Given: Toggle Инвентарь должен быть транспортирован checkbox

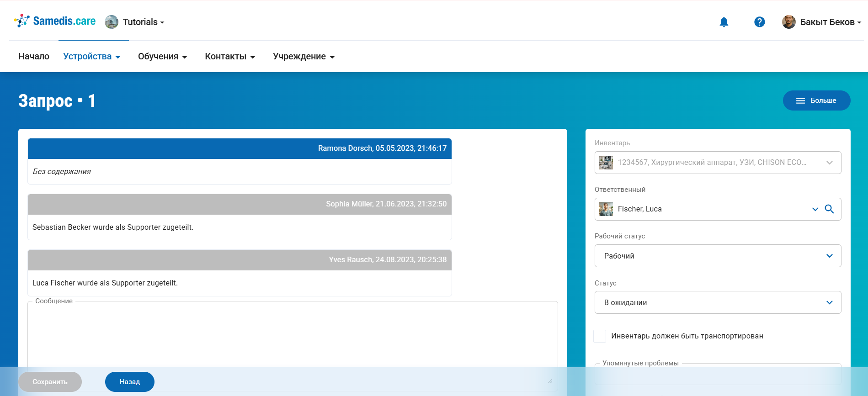Looking at the screenshot, I should (x=600, y=336).
